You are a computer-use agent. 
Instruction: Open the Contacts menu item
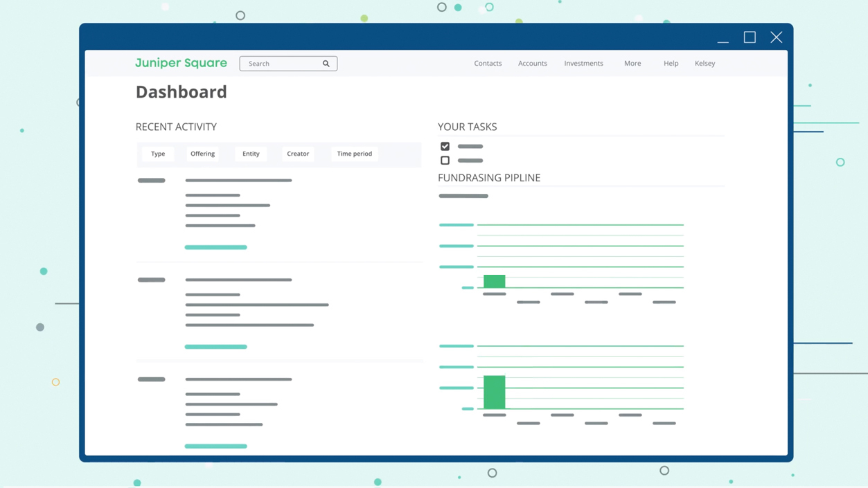[488, 63]
